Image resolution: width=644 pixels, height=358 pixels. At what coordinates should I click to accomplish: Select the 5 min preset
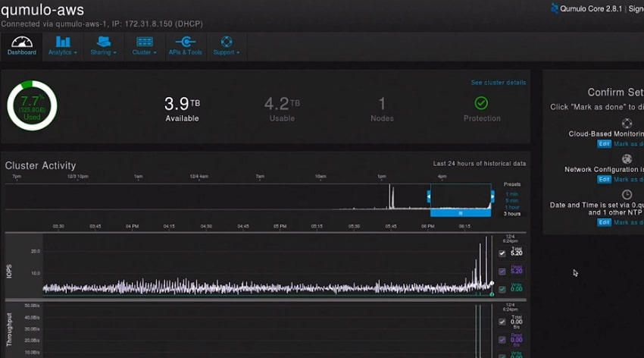pyautogui.click(x=511, y=200)
